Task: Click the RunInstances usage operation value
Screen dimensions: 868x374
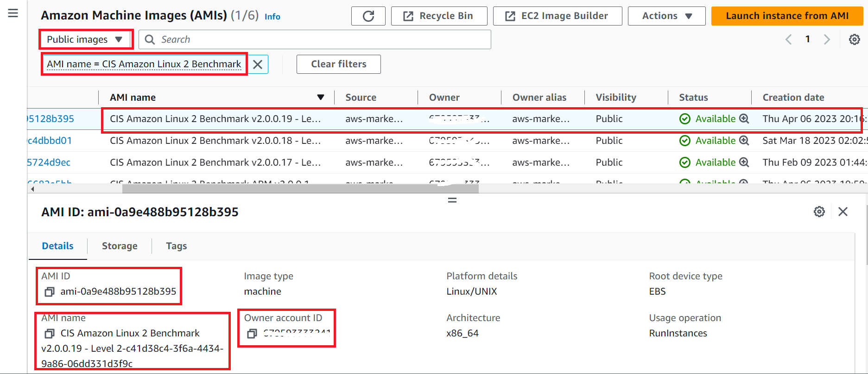Action: pyautogui.click(x=678, y=333)
